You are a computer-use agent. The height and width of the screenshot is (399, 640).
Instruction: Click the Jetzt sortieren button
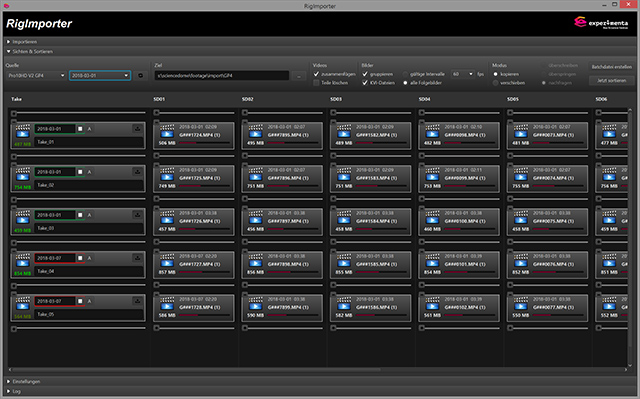[611, 81]
